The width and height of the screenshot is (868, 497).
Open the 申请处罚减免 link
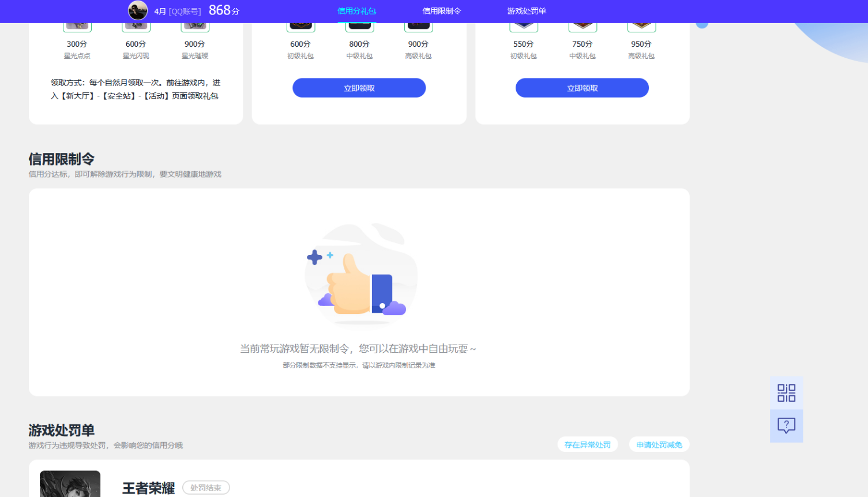[659, 444]
